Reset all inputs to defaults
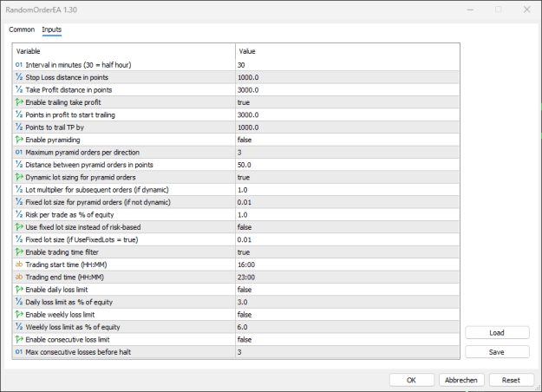The height and width of the screenshot is (392, 542). click(511, 380)
